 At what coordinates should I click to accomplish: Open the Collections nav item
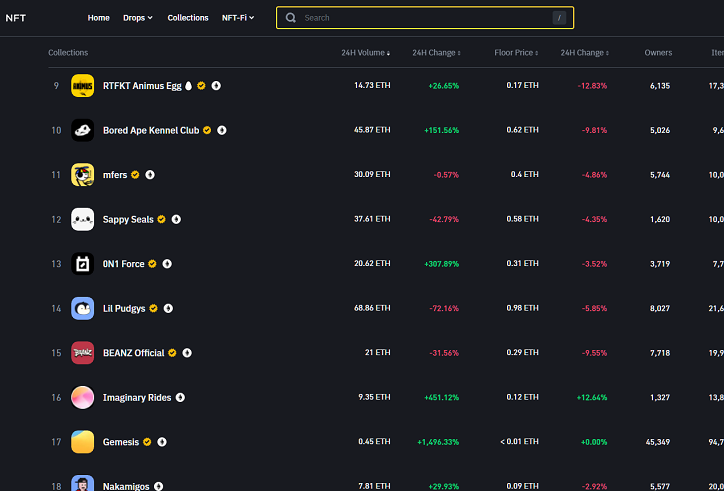pos(188,18)
